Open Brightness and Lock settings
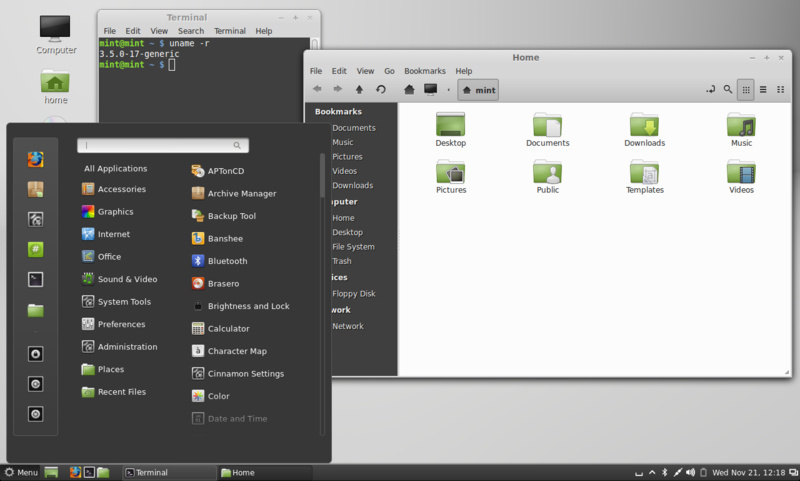This screenshot has height=481, width=800. point(240,306)
